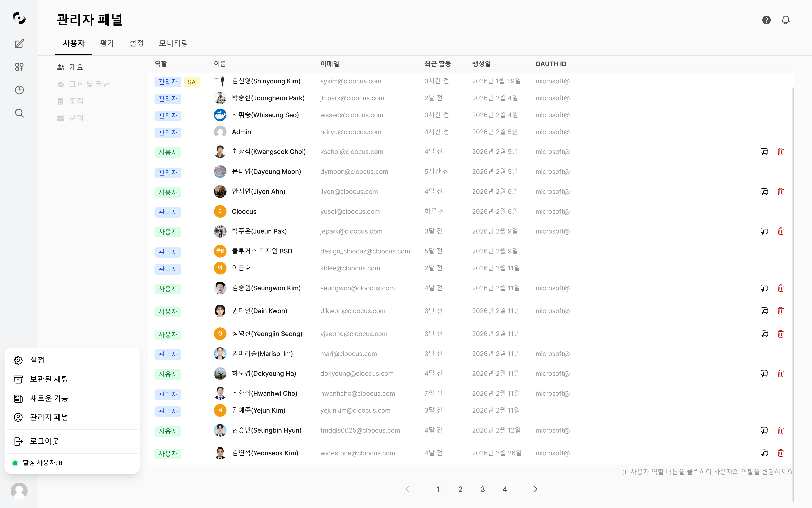
Task: Sort by 최근 활동 column header
Action: coord(438,64)
